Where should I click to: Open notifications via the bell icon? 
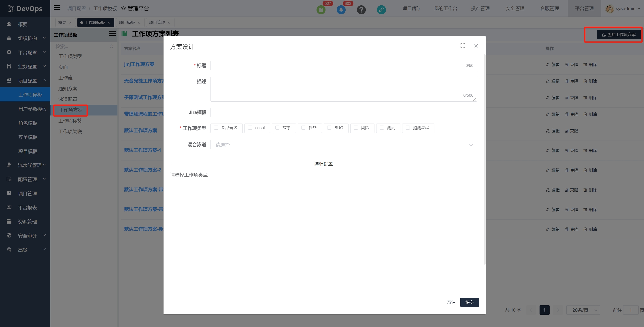click(341, 10)
